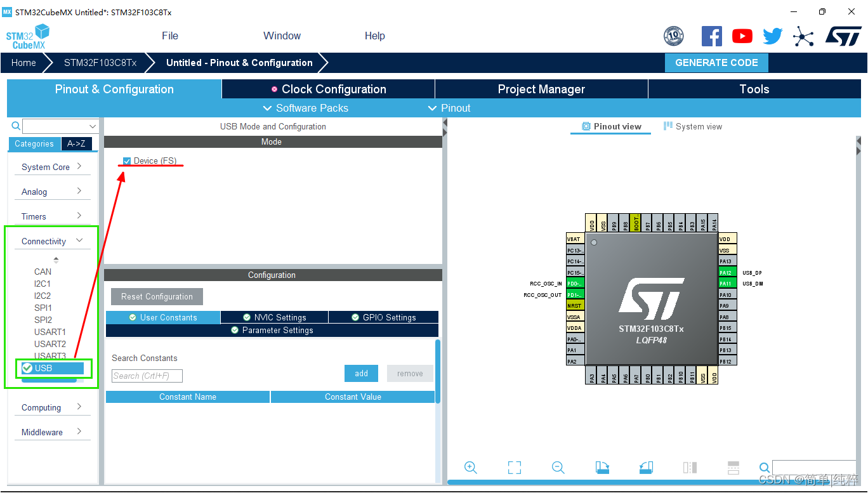Open the Pinout dropdown menu

(449, 108)
